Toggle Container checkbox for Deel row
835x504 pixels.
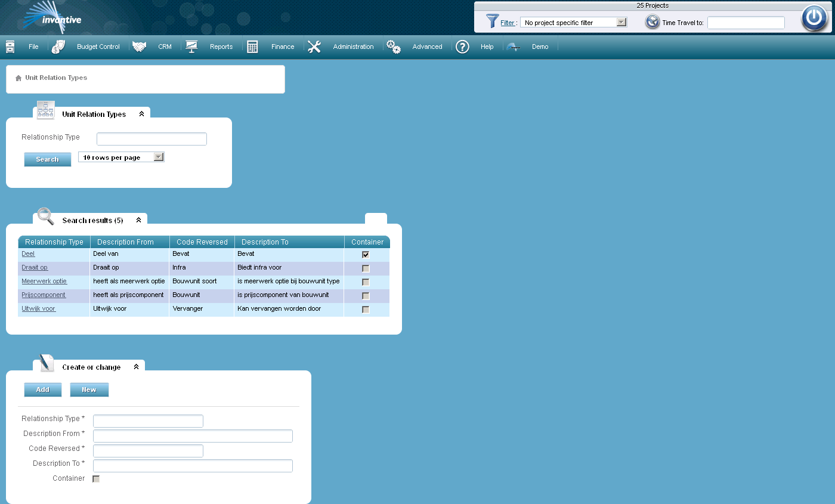[x=366, y=255]
